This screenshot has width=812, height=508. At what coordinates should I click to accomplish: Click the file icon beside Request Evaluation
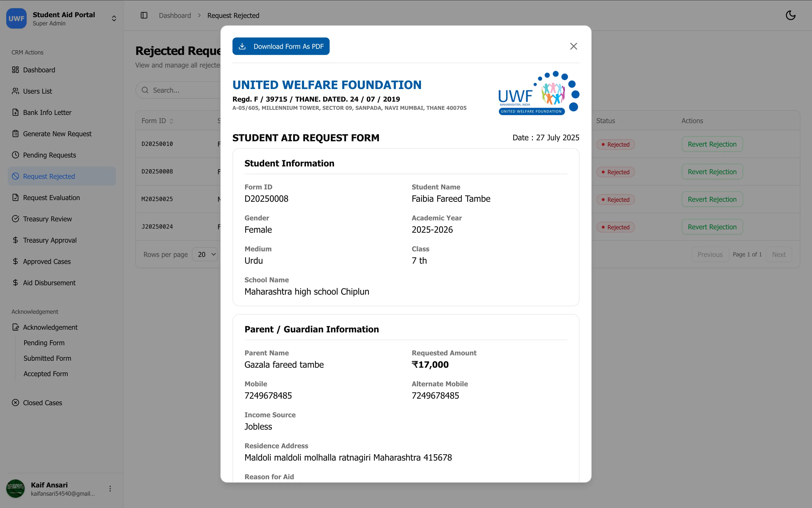click(15, 198)
